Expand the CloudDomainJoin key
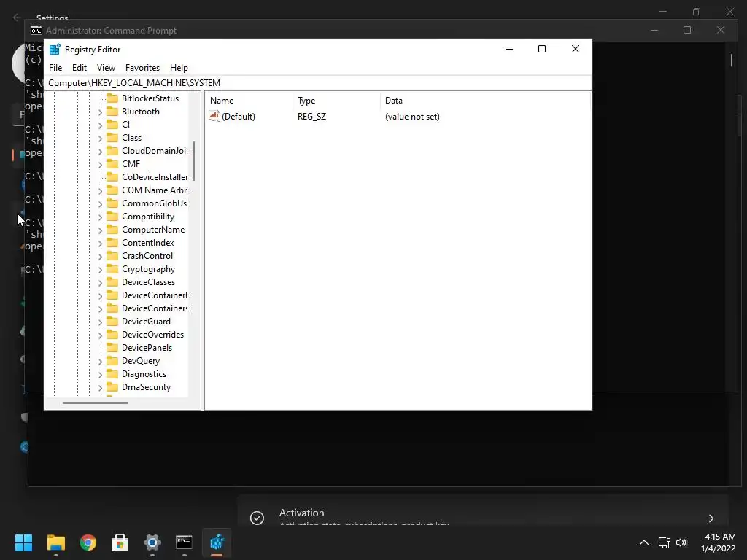The height and width of the screenshot is (560, 747). pyautogui.click(x=100, y=152)
